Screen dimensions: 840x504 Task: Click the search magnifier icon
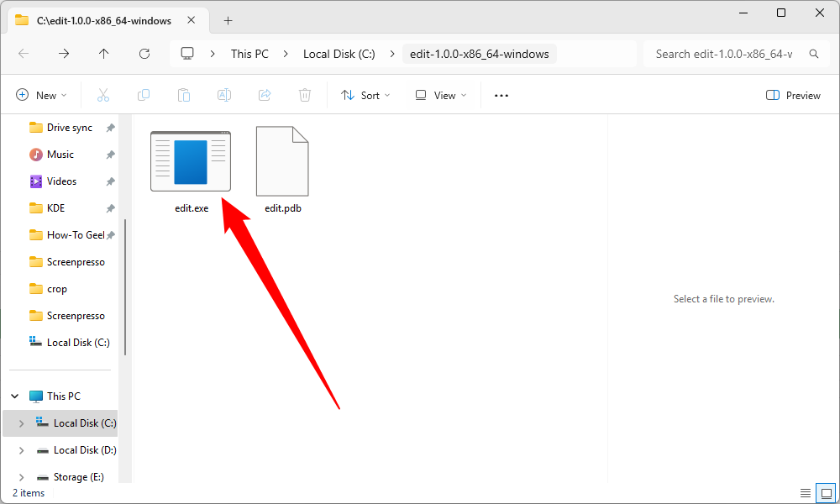tap(814, 54)
